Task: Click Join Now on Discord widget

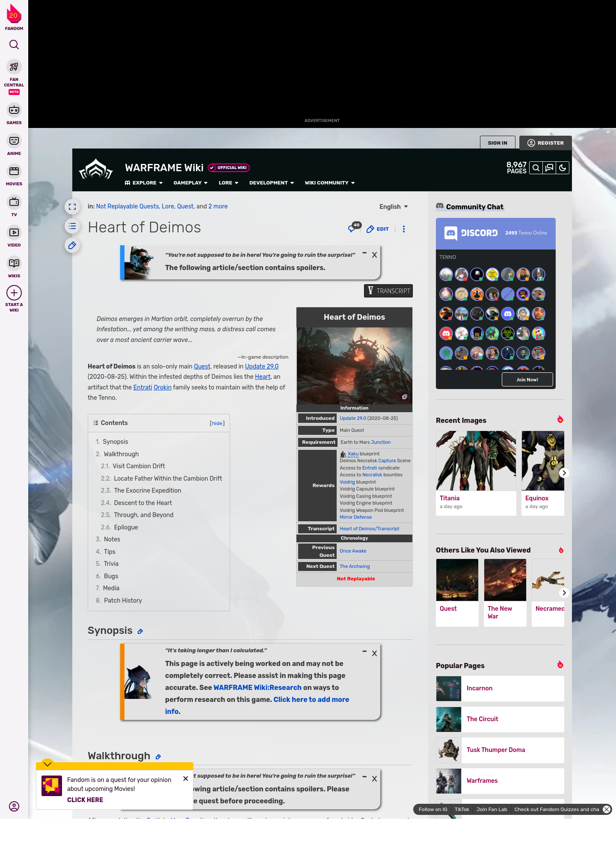Action: coord(527,380)
